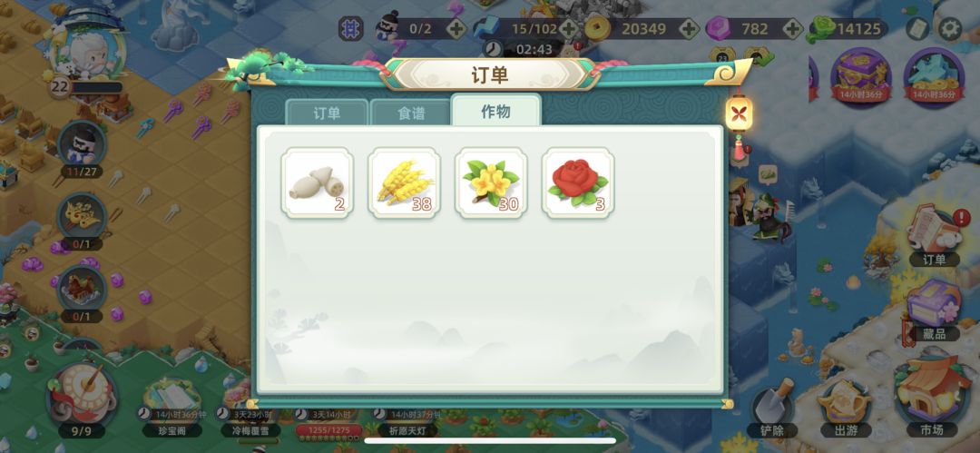The width and height of the screenshot is (980, 453).
Task: Choose the yellow flower crop tile
Action: [x=491, y=182]
